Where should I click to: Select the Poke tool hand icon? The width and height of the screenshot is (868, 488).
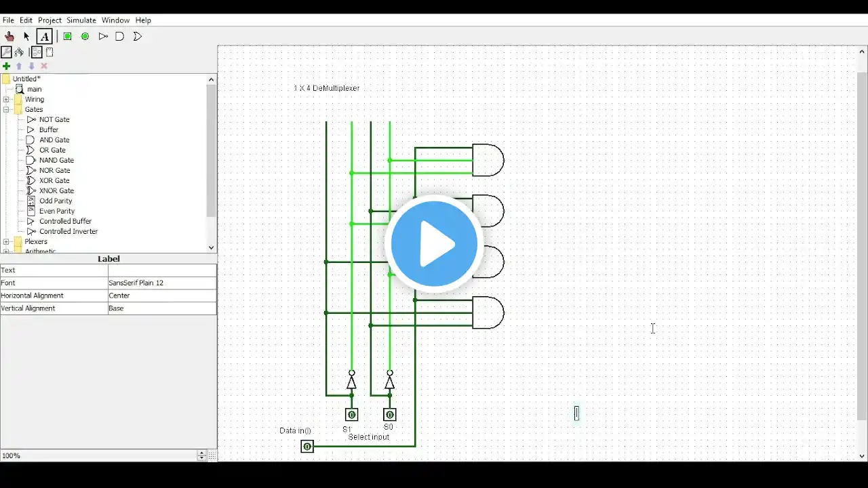(x=9, y=37)
